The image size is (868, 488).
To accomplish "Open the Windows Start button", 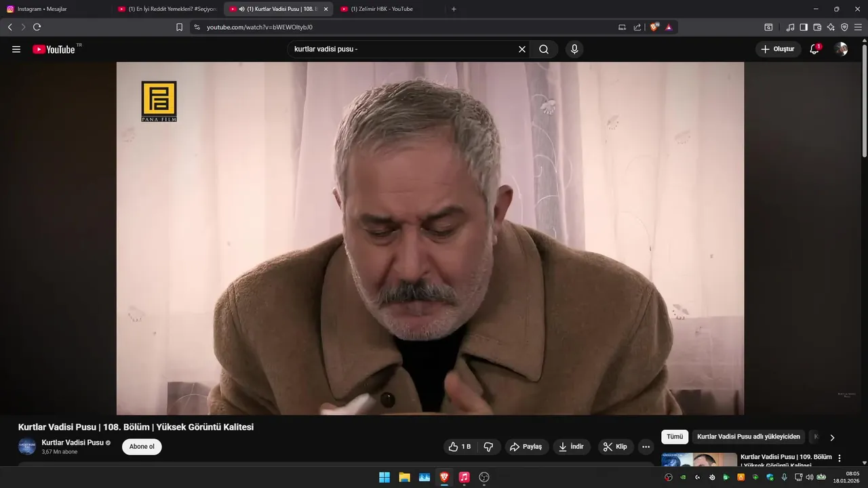I will tap(384, 477).
